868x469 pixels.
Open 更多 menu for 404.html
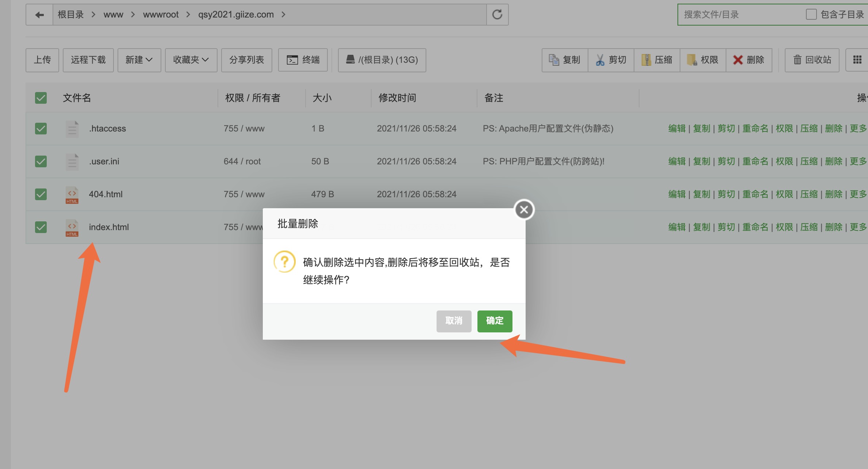[x=858, y=194]
